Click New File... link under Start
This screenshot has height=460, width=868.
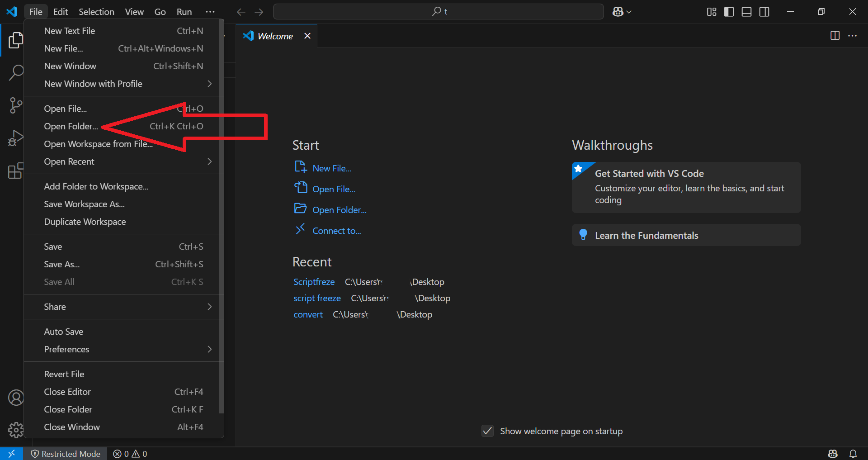click(x=332, y=168)
